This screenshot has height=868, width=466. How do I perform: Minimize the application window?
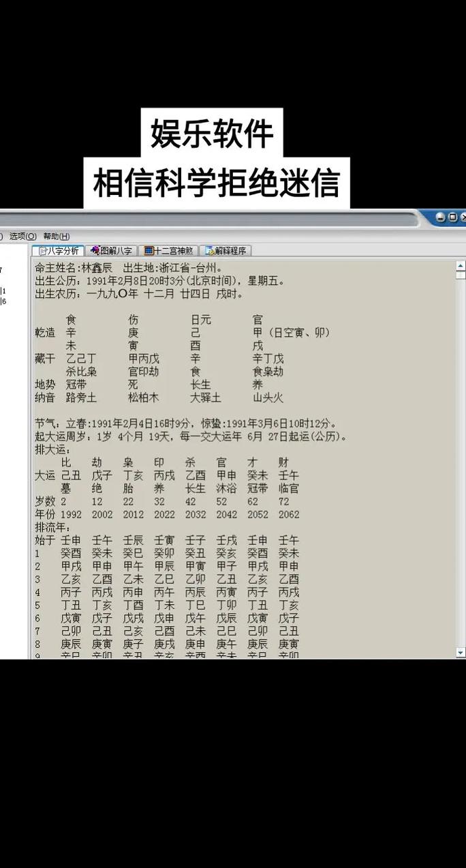pyautogui.click(x=441, y=218)
